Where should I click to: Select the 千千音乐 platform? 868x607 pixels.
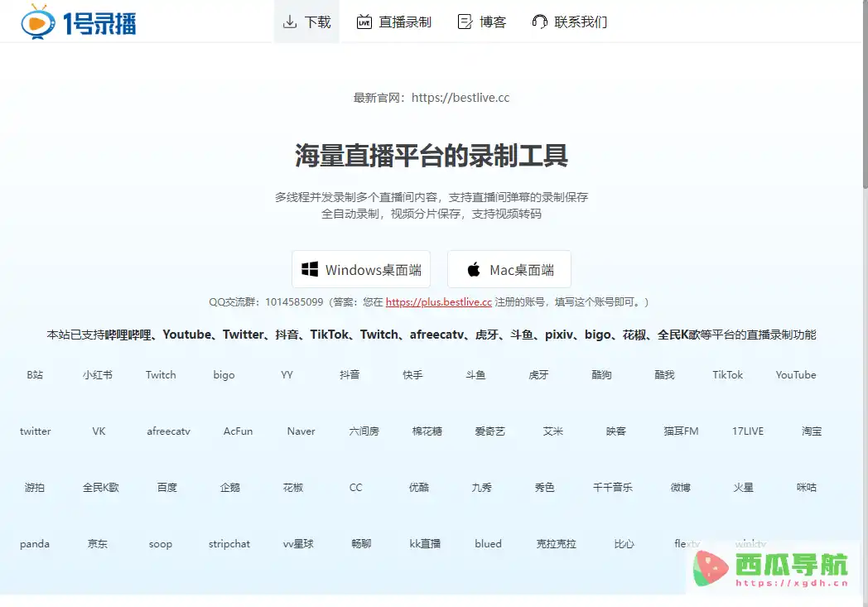coord(613,488)
